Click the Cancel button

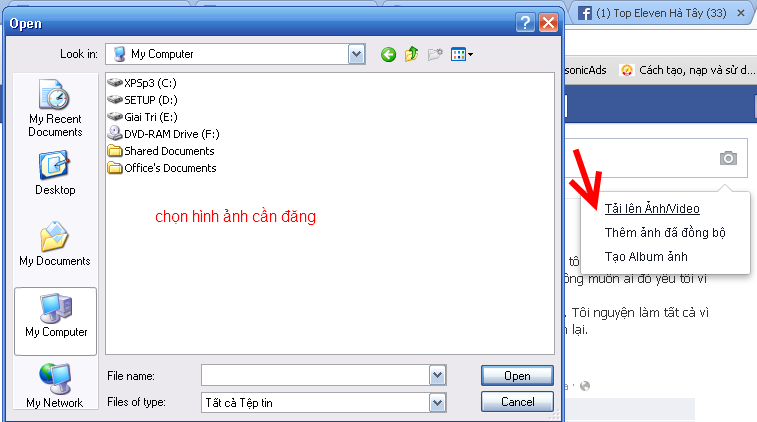pyautogui.click(x=517, y=402)
